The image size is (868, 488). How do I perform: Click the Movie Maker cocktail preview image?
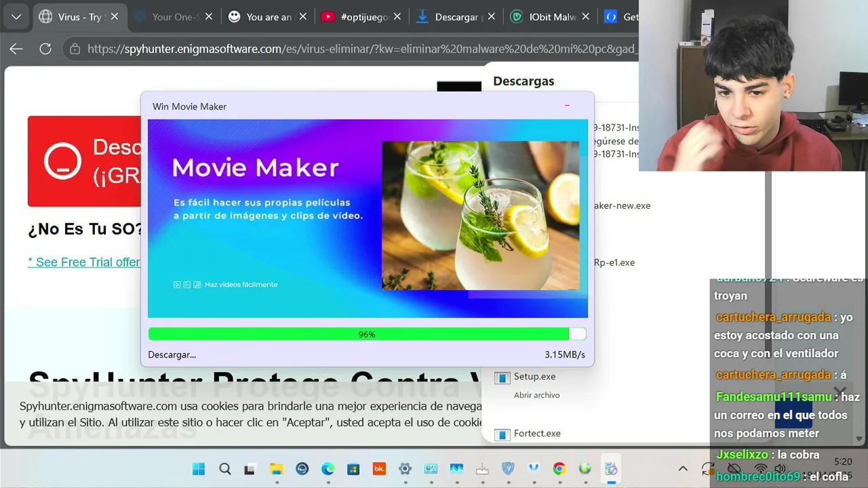[x=480, y=216]
